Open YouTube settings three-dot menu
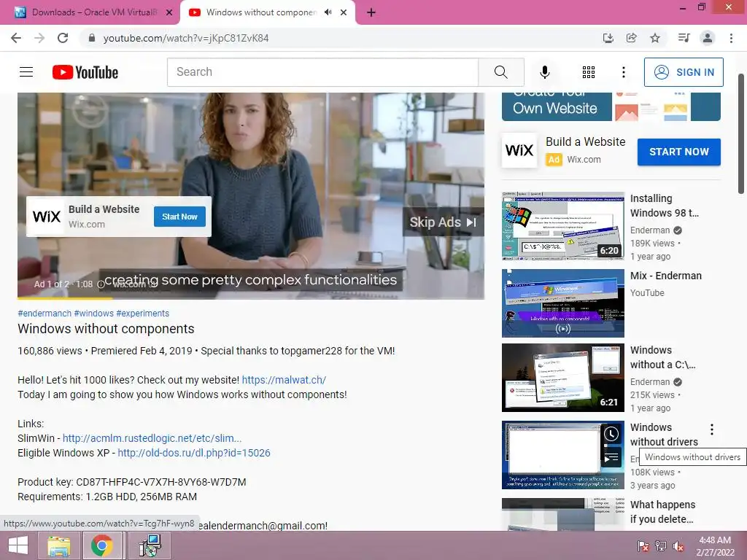Image resolution: width=747 pixels, height=560 pixels. (623, 72)
